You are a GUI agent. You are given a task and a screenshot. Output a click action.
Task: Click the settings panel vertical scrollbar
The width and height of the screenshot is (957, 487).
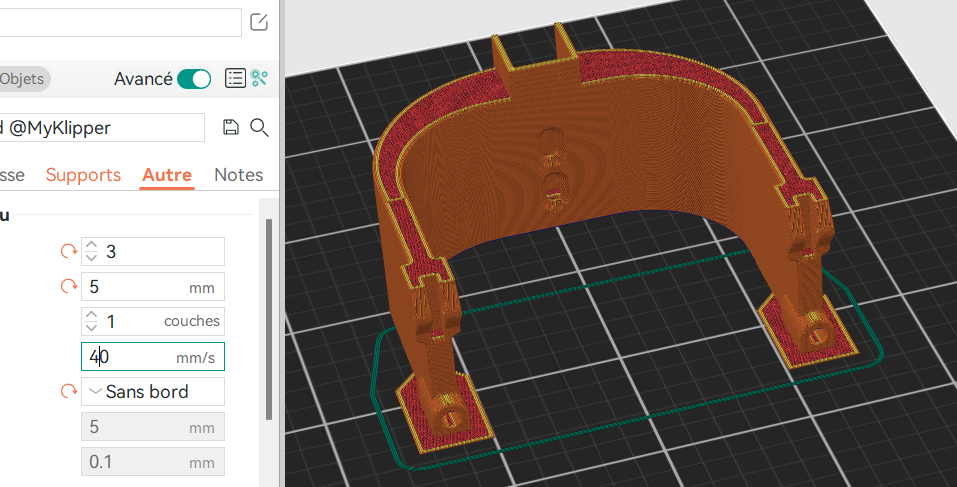coord(268,320)
